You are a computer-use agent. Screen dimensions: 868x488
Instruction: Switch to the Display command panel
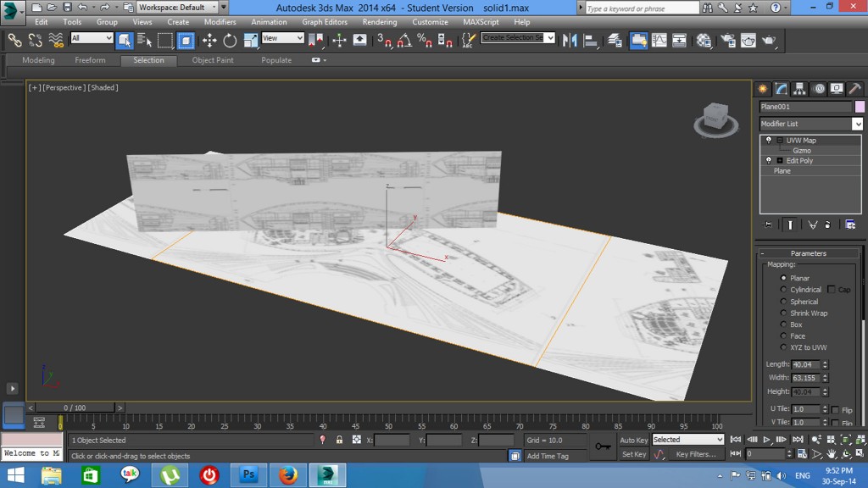(837, 88)
